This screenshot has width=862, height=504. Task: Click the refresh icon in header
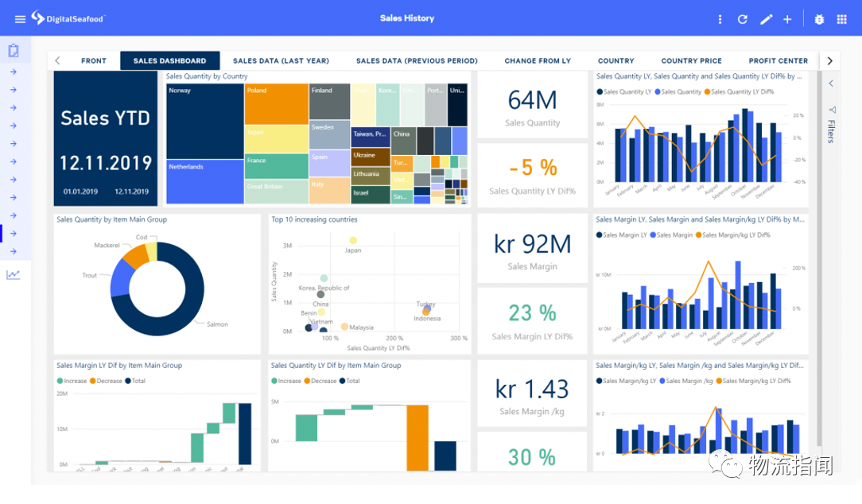(x=742, y=19)
